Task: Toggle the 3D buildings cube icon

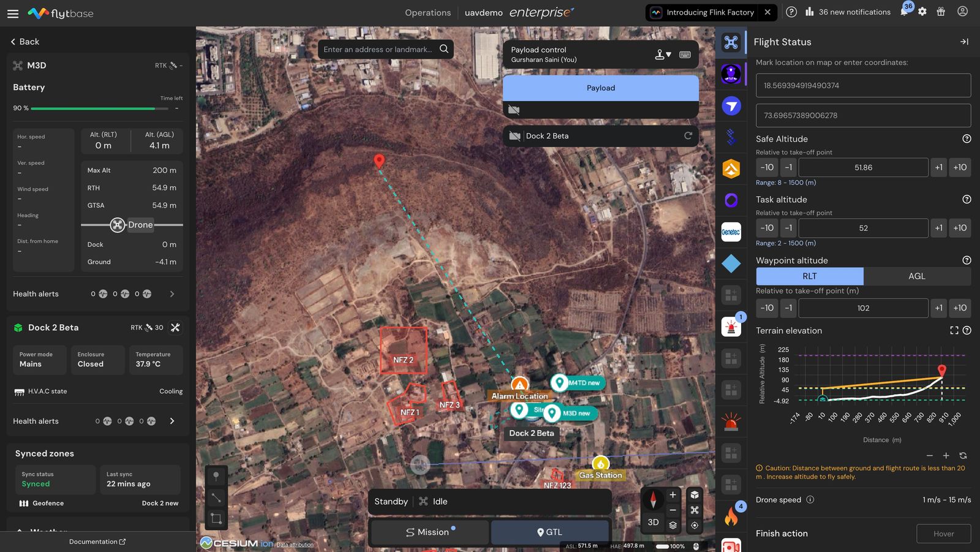Action: [695, 494]
